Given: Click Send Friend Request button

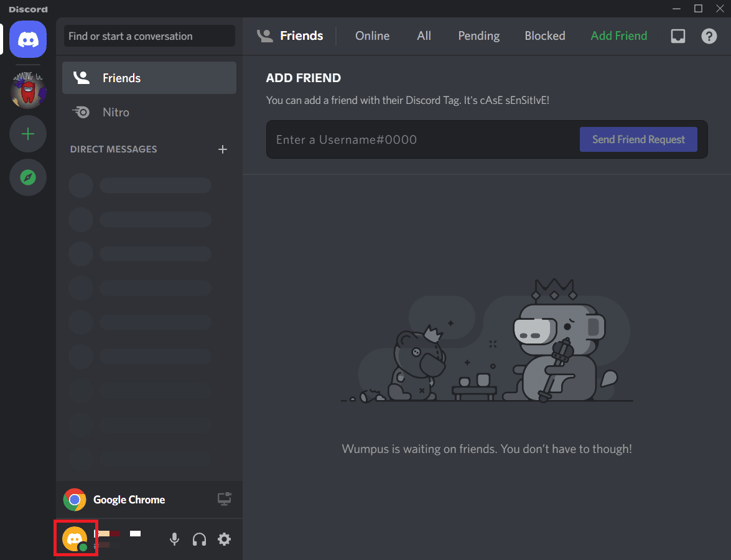Looking at the screenshot, I should pos(638,139).
